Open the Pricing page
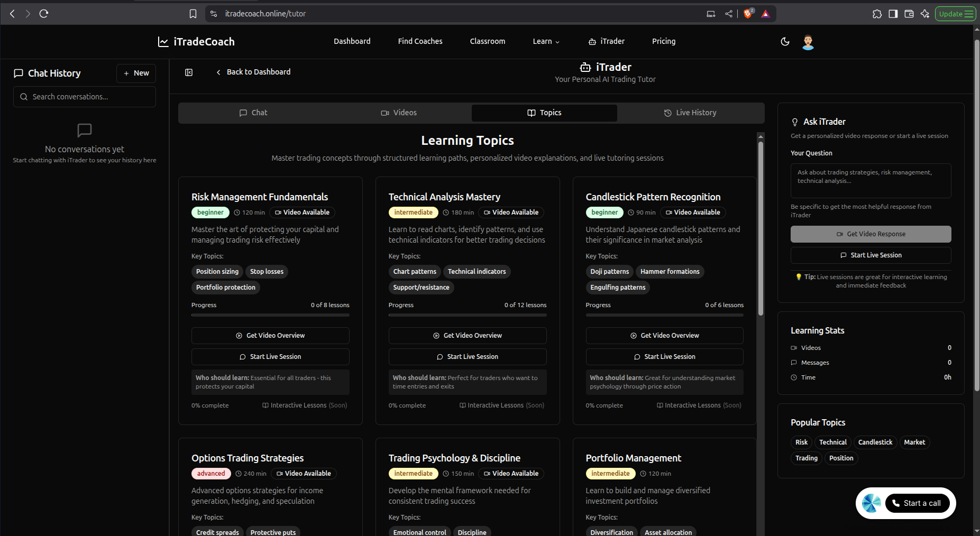 664,41
